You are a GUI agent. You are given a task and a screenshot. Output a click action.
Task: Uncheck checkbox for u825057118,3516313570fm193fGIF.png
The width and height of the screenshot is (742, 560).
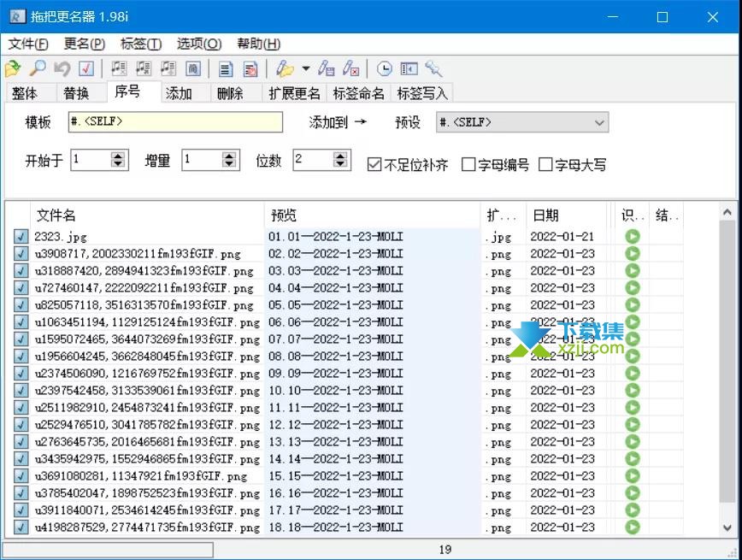tap(21, 305)
